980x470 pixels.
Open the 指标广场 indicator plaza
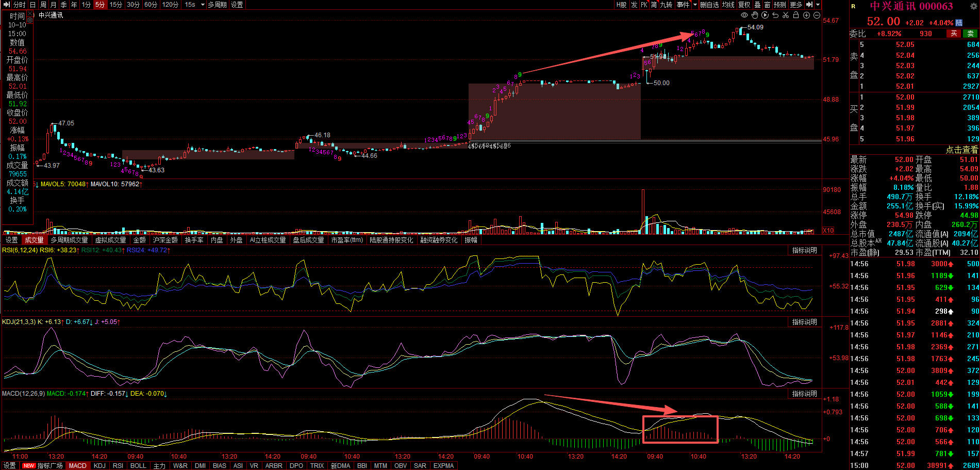pyautogui.click(x=43, y=465)
